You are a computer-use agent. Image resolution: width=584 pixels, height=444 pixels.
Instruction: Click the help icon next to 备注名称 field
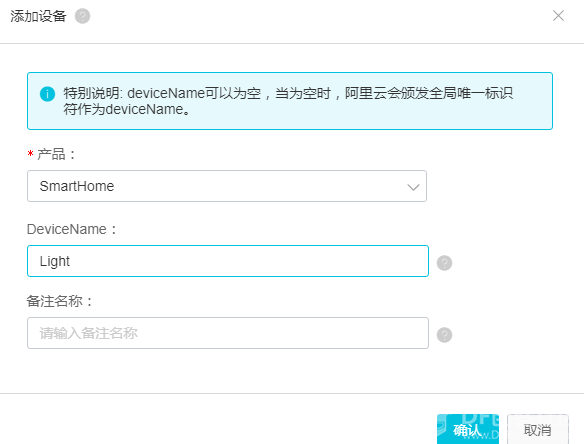tap(444, 335)
